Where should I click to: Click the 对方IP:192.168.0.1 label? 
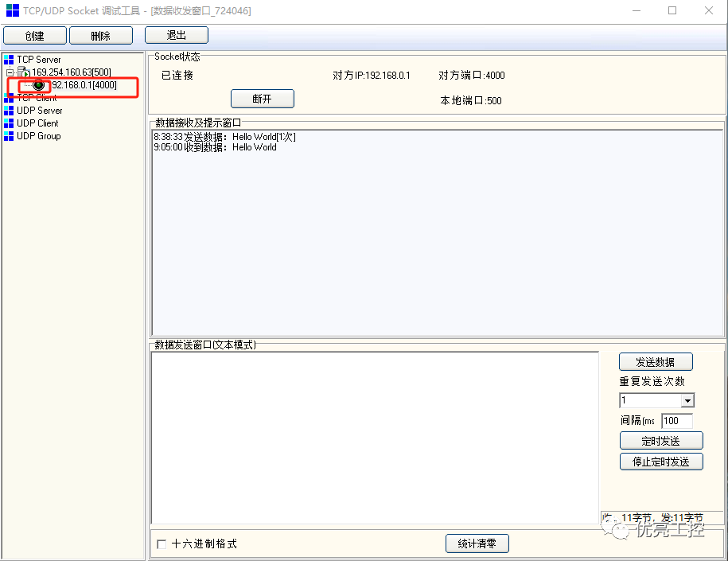(x=372, y=76)
